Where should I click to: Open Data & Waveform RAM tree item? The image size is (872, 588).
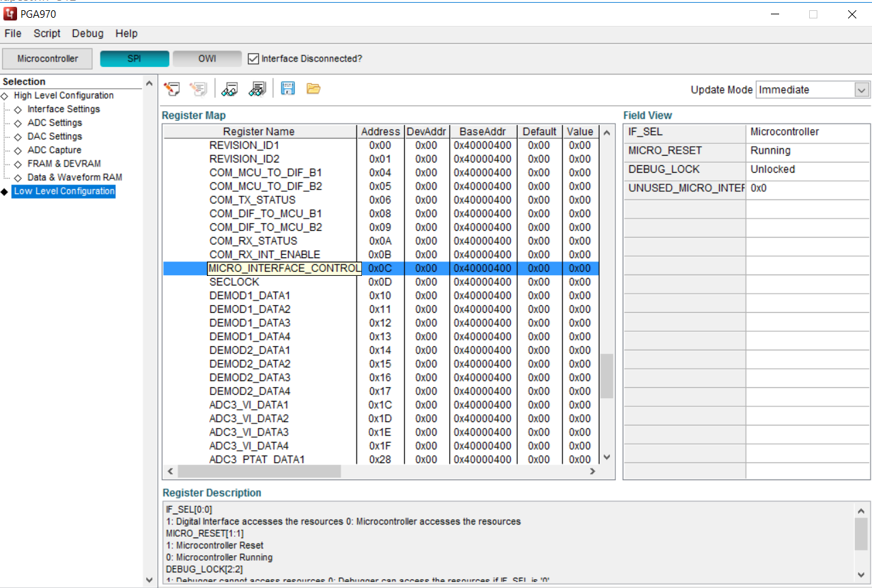(x=74, y=178)
